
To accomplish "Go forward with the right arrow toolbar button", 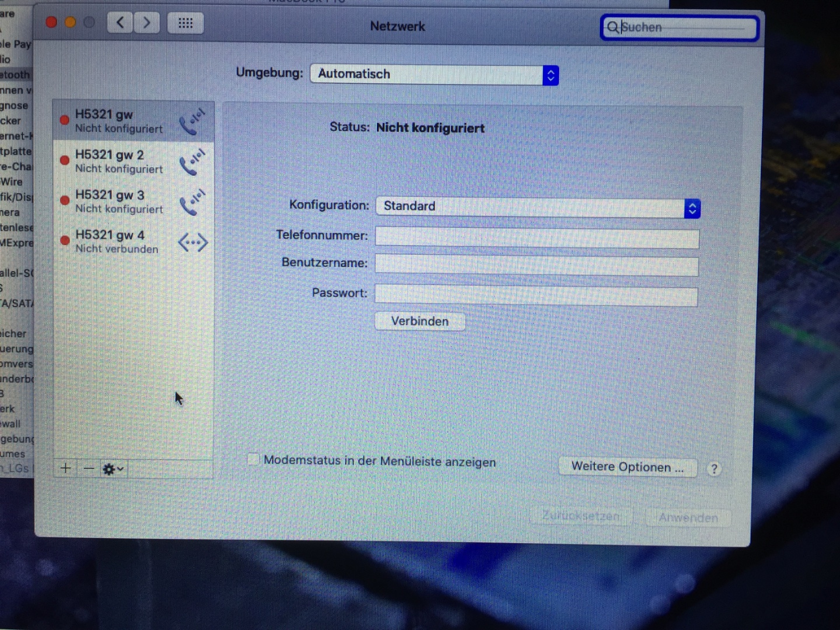I will pos(146,23).
